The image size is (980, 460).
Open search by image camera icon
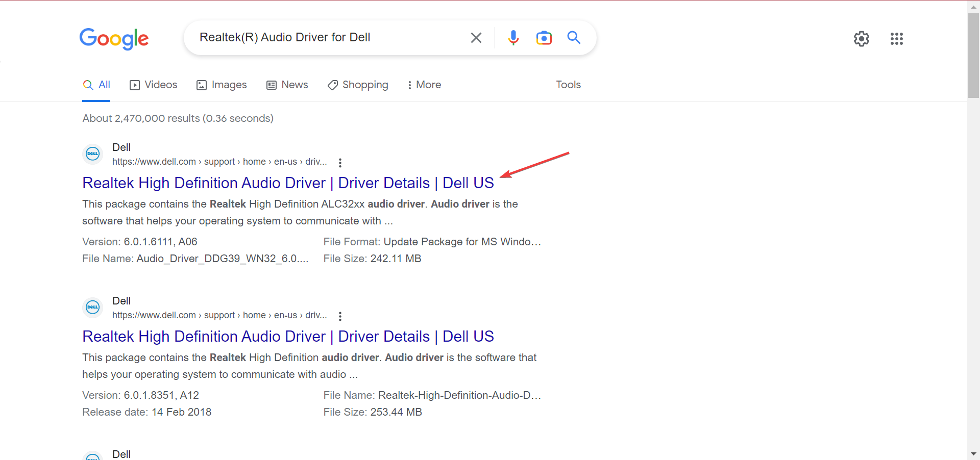pyautogui.click(x=544, y=38)
